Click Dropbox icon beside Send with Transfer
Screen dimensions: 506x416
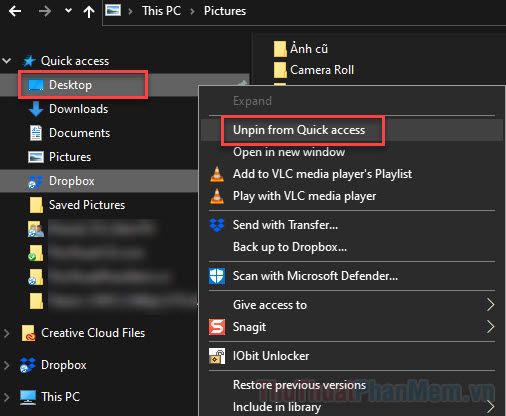point(217,225)
